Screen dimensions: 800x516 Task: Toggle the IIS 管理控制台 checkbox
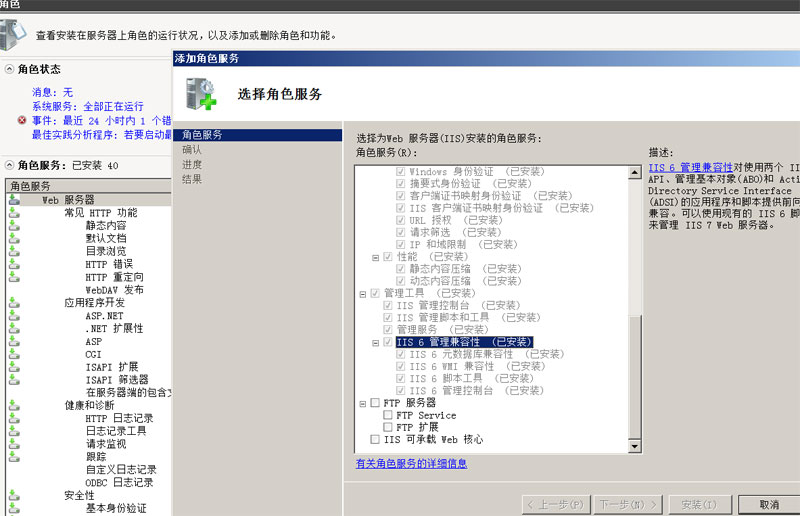[388, 305]
